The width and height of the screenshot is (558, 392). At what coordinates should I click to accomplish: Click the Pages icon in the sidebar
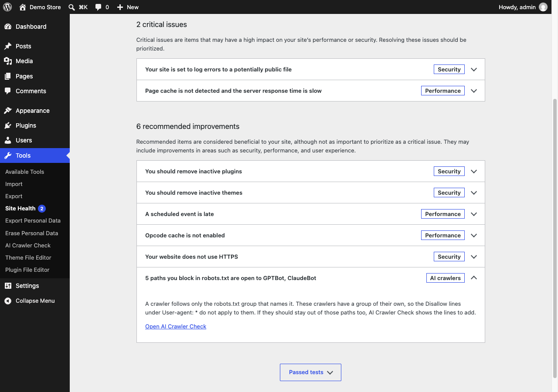[8, 76]
